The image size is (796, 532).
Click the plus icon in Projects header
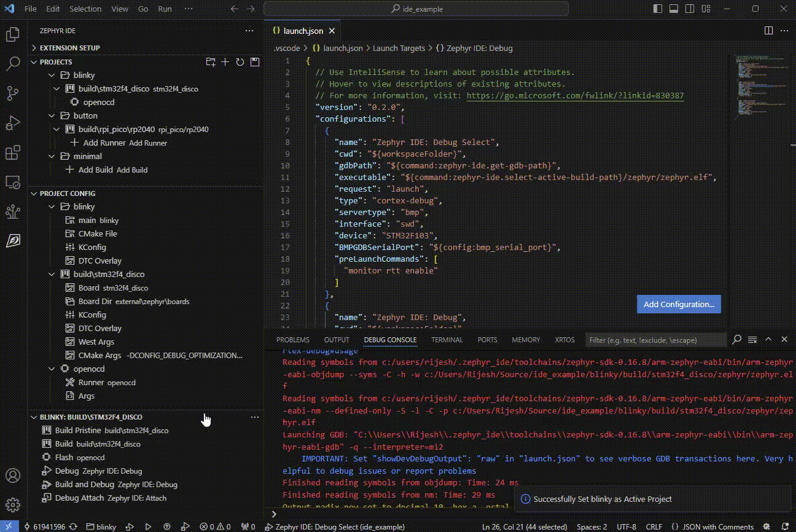[x=225, y=62]
